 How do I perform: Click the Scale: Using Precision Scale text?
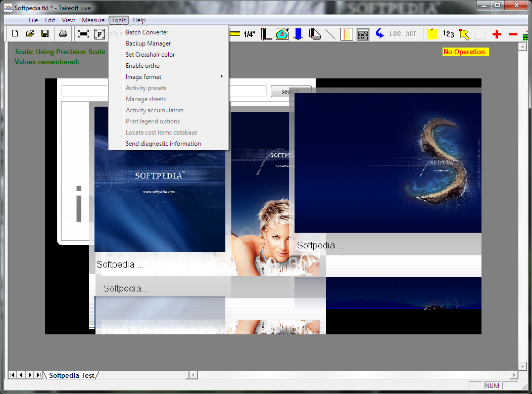click(x=60, y=52)
